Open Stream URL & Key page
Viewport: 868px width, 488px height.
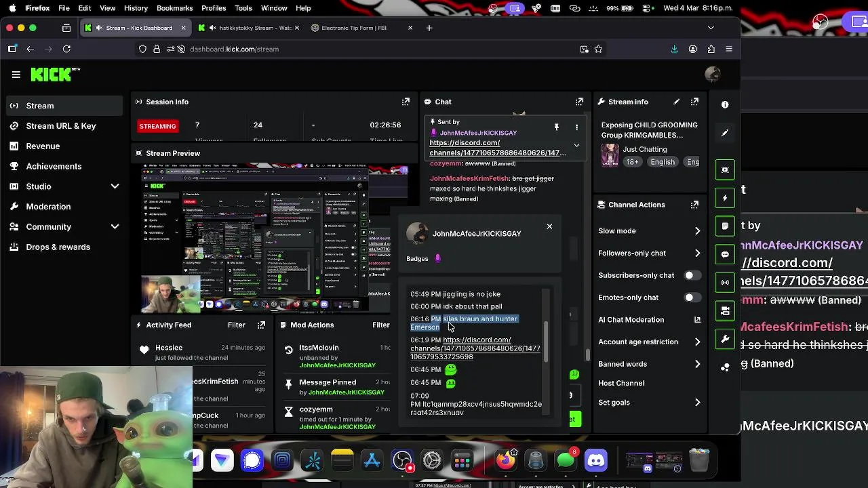pos(64,126)
